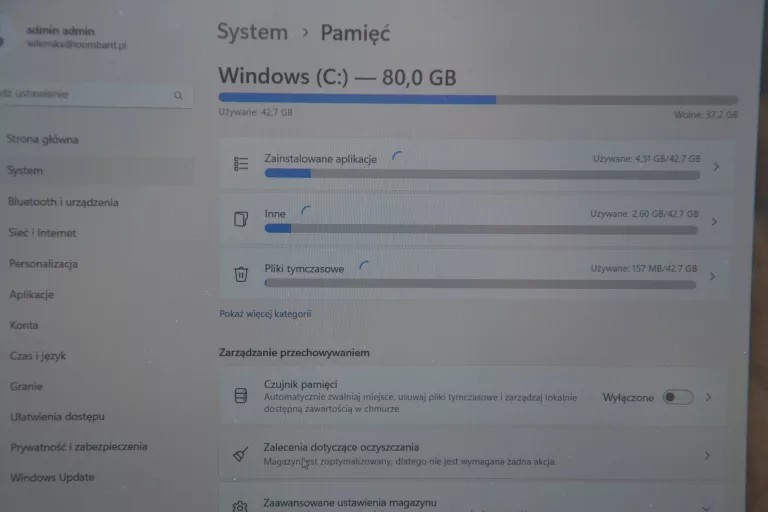Toggle the Czujnik pamięci switch on
Viewport: 768px width, 512px height.
click(x=678, y=397)
